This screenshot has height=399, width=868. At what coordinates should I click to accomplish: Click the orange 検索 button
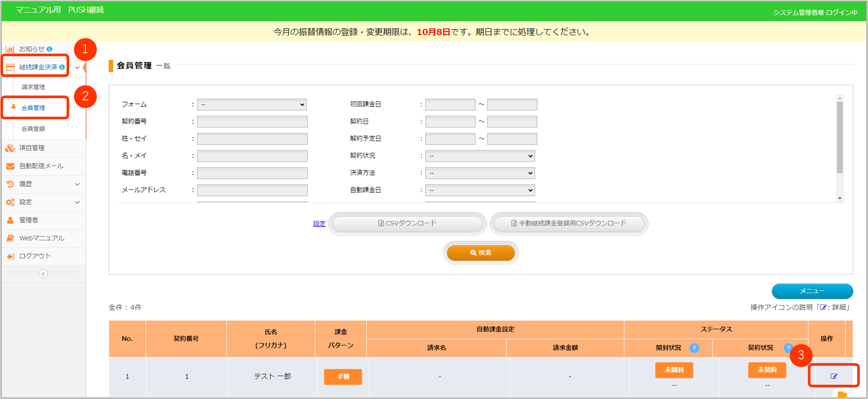click(481, 253)
